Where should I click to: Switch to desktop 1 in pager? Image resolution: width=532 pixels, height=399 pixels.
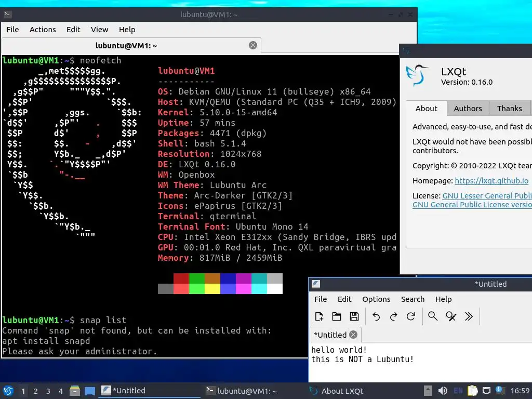(x=23, y=391)
